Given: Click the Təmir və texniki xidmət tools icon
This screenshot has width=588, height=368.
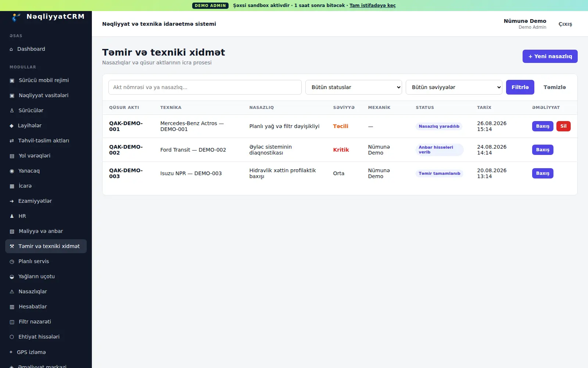Looking at the screenshot, I should tap(12, 247).
